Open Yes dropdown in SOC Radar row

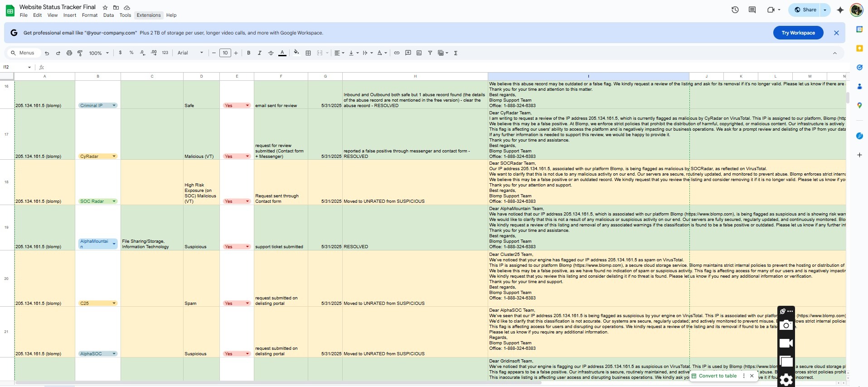point(237,201)
